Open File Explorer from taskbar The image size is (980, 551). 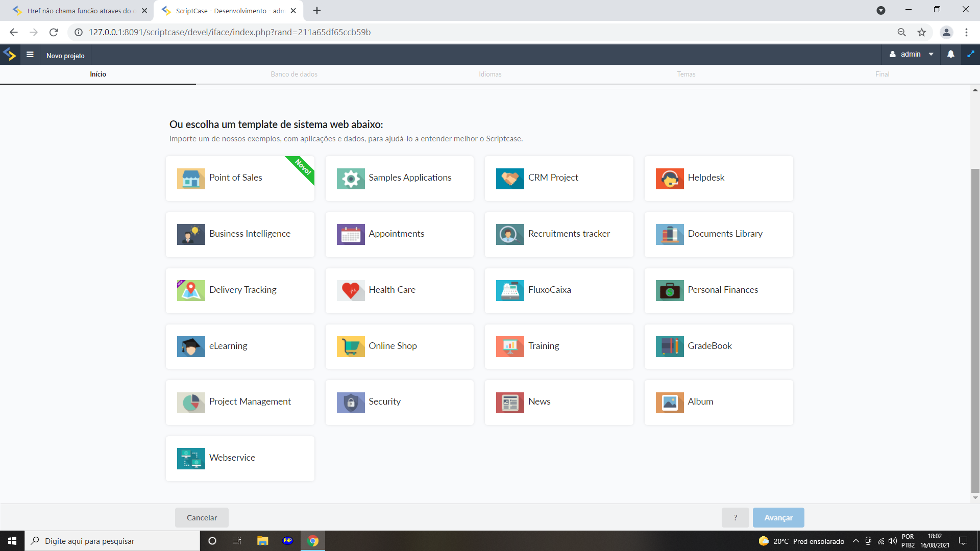pyautogui.click(x=262, y=541)
